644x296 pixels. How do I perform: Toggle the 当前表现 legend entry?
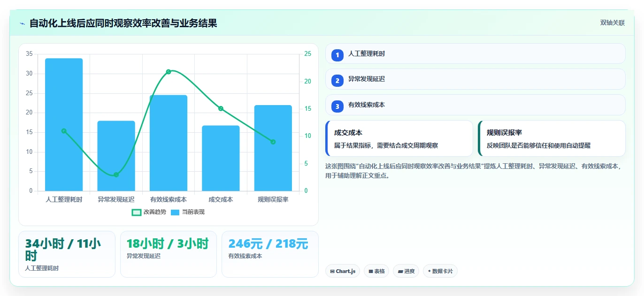(x=187, y=212)
